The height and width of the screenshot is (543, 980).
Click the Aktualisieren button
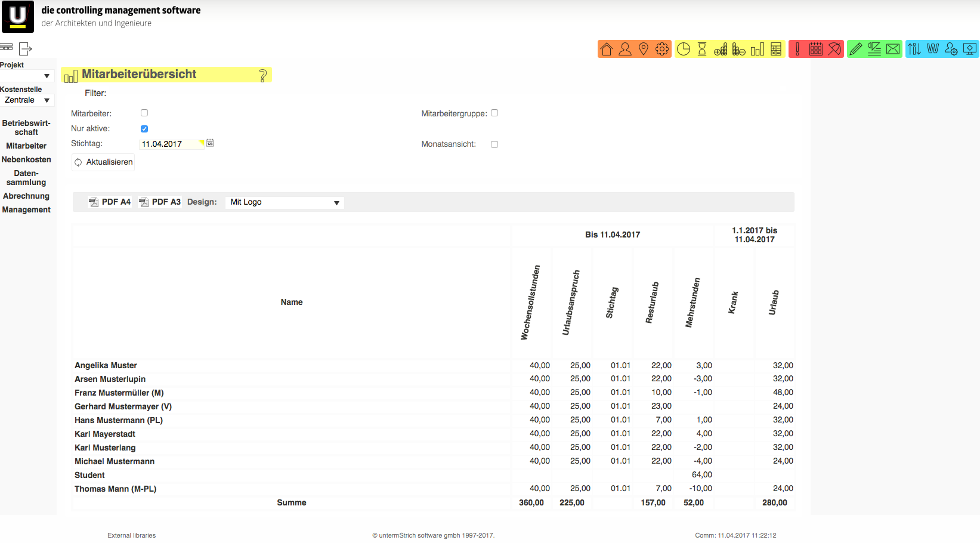103,162
